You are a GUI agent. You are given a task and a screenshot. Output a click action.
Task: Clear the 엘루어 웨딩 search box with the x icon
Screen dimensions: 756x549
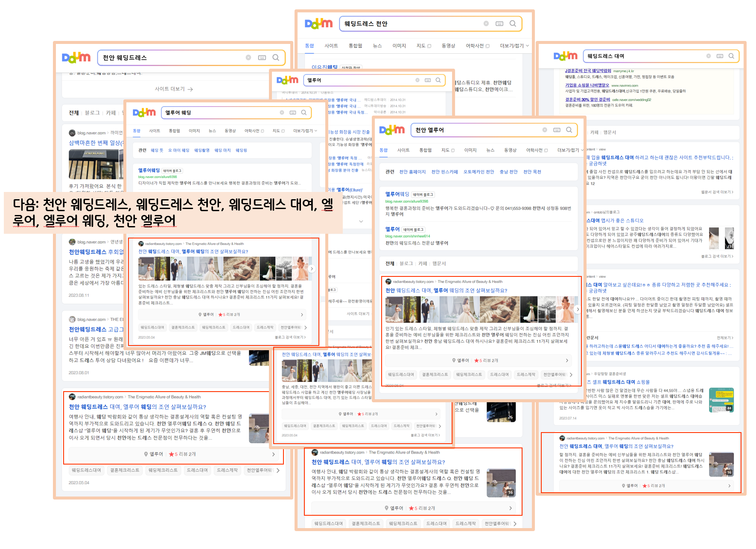[x=281, y=112]
